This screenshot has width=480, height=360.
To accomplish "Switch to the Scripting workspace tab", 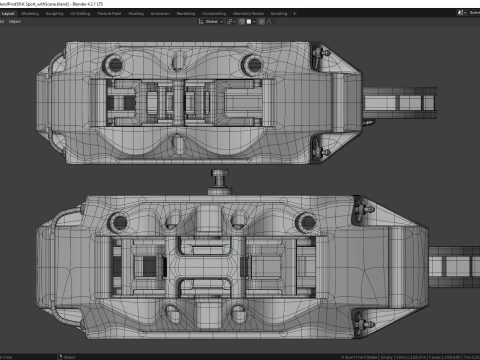I will (279, 14).
